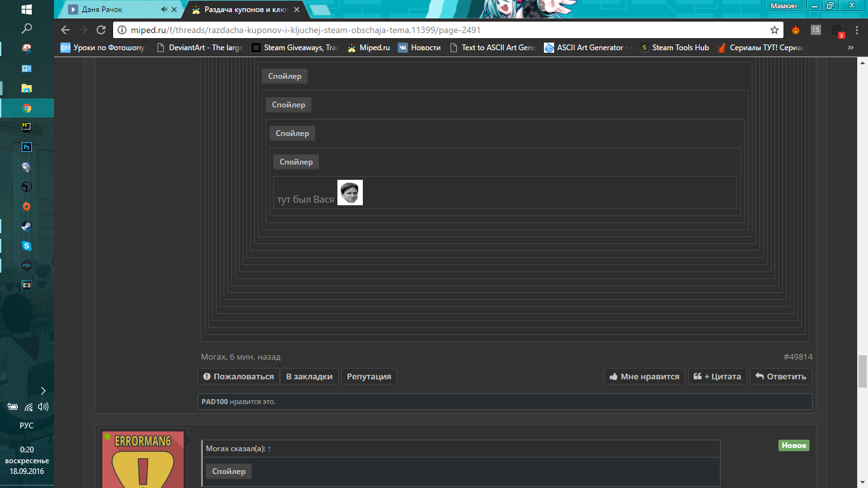Report the post with Пожаловаться
Screen dimensions: 868x488
[238, 376]
